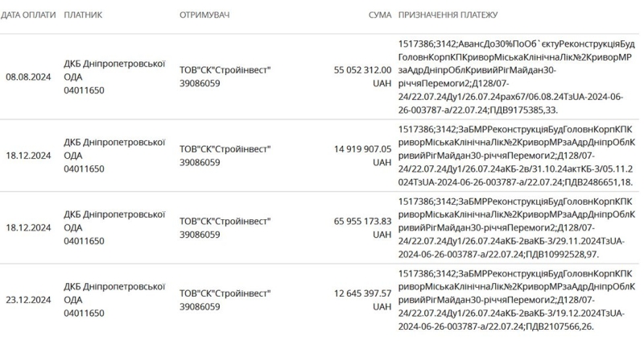
Task: Open recipient ТОВ"СК"Стройінвест" in last row
Action: pyautogui.click(x=225, y=300)
